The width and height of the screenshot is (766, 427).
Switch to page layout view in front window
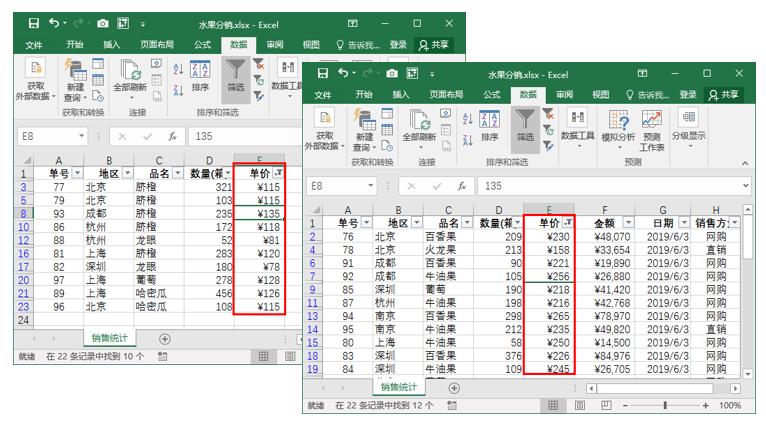pos(580,405)
